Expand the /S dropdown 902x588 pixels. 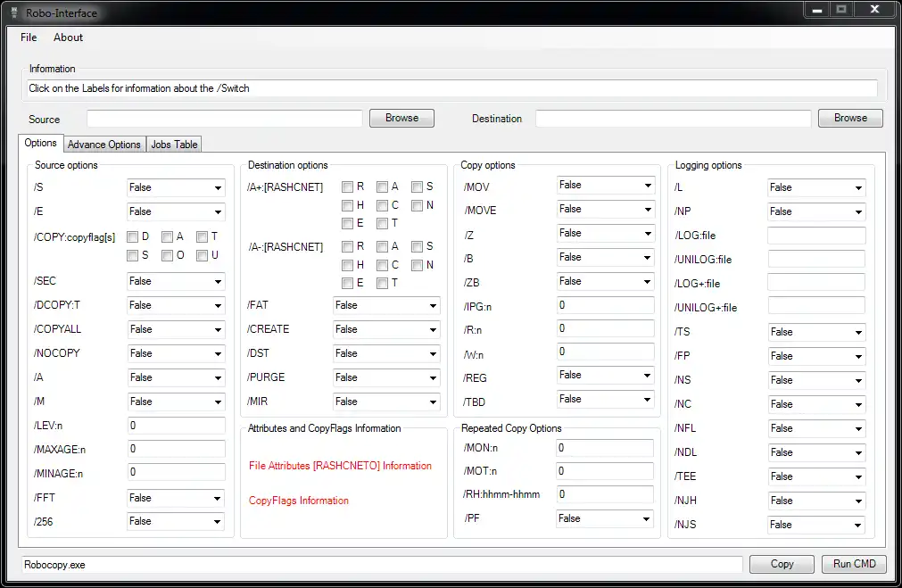176,187
